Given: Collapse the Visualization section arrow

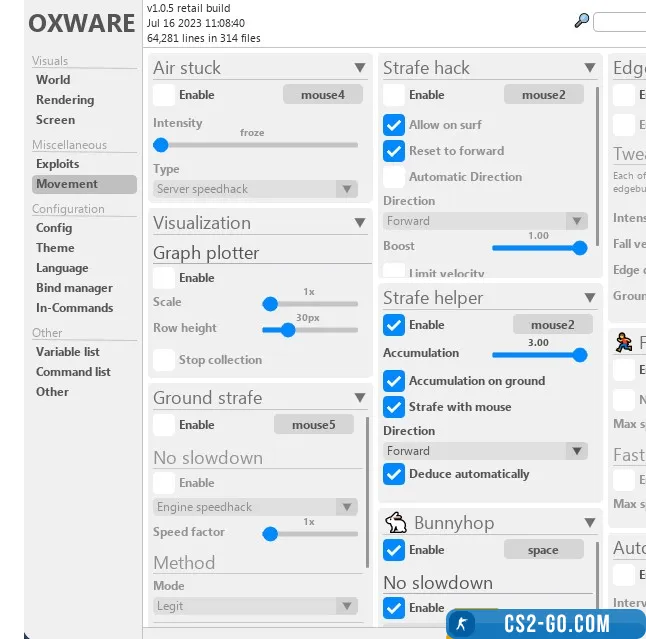Looking at the screenshot, I should [360, 223].
